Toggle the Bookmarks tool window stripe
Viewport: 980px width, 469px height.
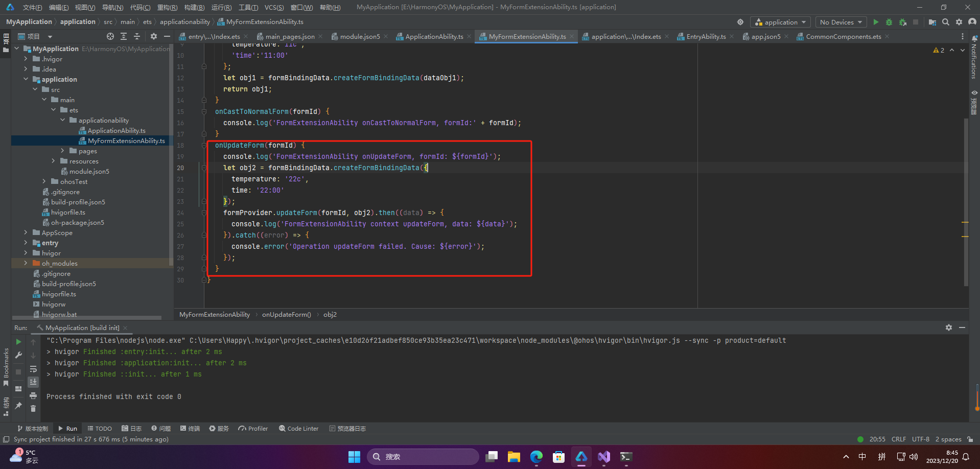(x=6, y=366)
